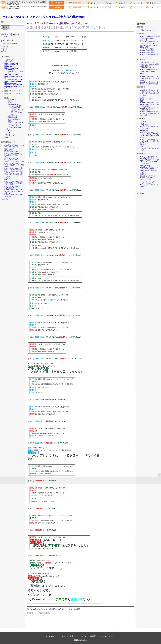Click the orange @wiki logo icon
161x644 pixels.
coord(4,3)
